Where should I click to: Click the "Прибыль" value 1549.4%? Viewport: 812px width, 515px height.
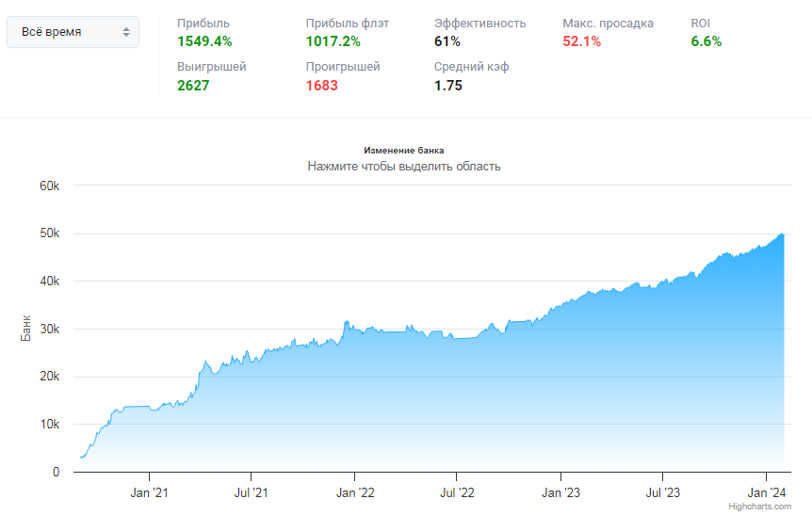[x=204, y=41]
